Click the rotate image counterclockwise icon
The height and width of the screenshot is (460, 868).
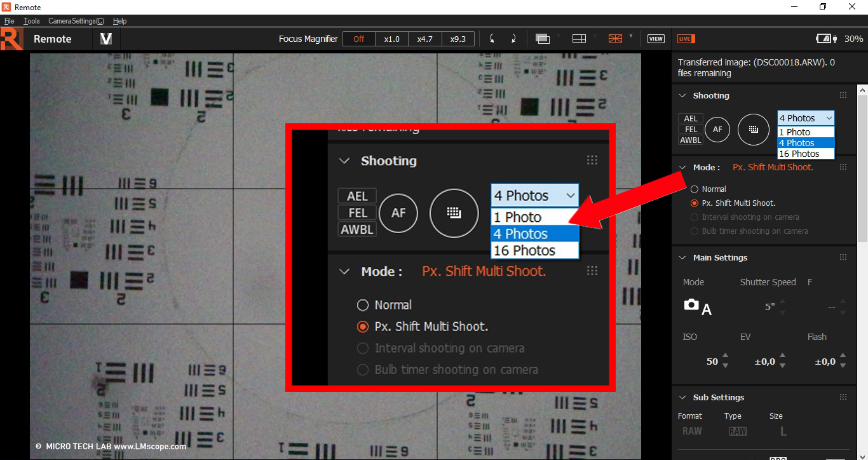(491, 38)
